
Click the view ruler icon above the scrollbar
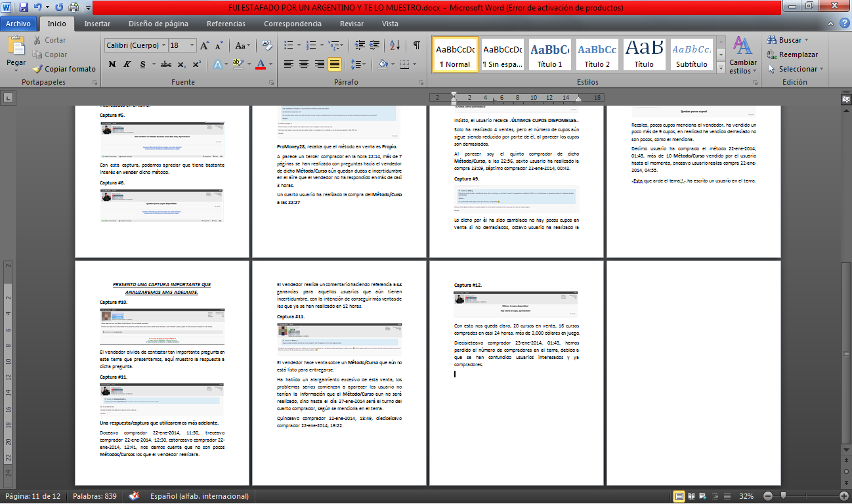coord(846,98)
